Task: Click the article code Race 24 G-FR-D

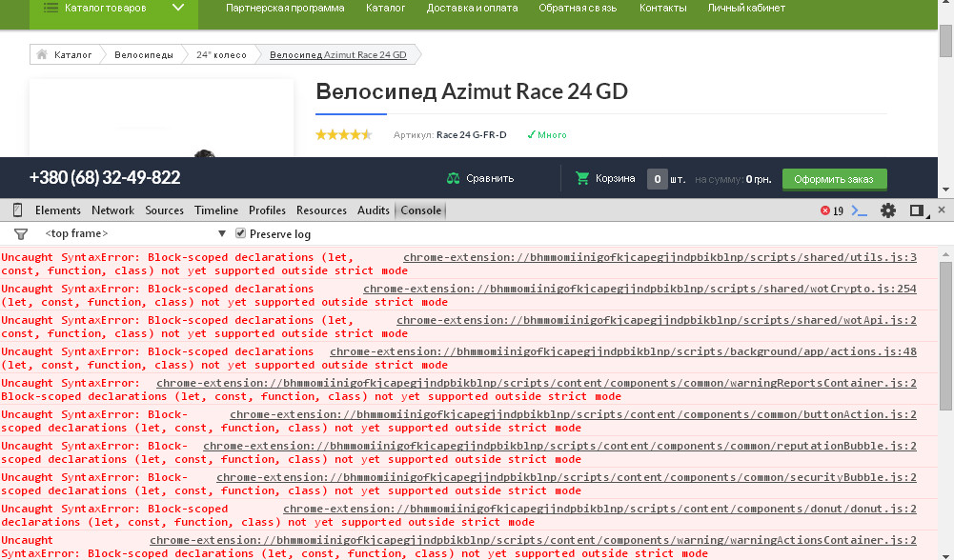Action: [472, 135]
